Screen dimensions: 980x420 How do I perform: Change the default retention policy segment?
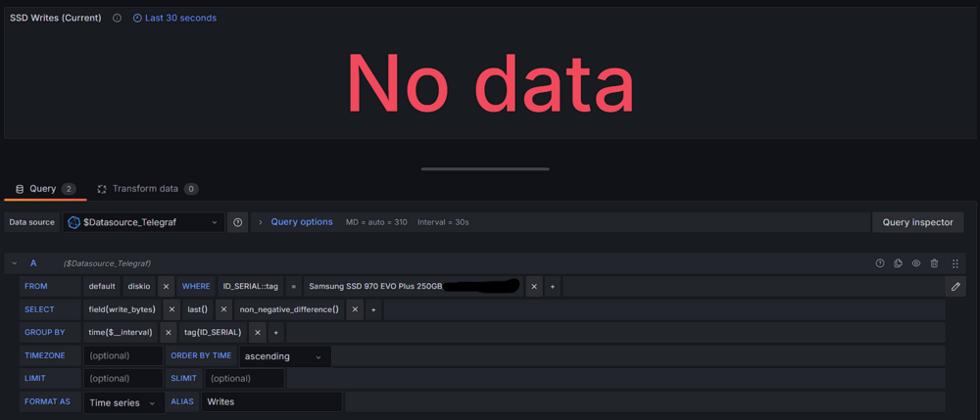point(102,287)
